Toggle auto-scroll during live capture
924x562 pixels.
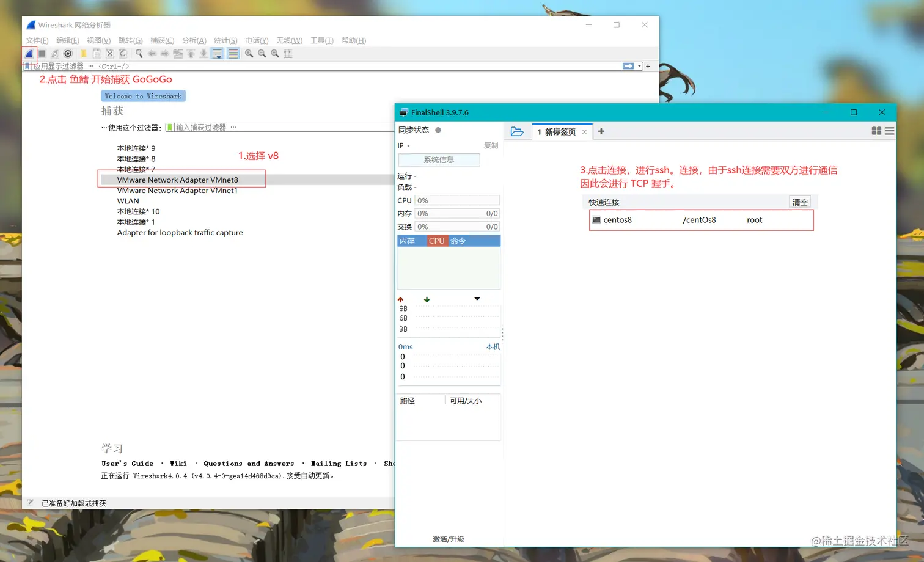(217, 54)
